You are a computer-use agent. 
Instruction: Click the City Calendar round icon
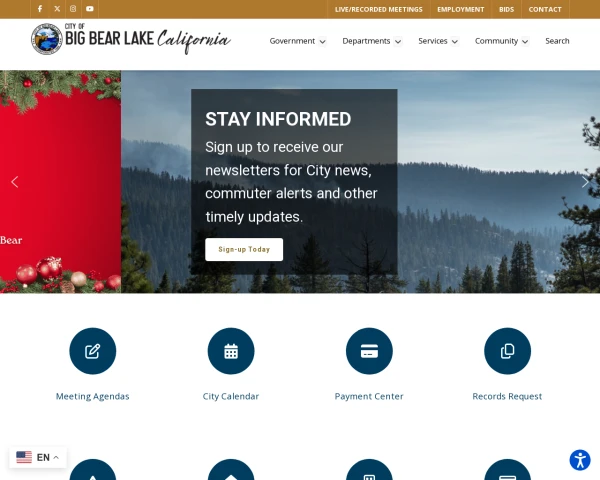231,351
